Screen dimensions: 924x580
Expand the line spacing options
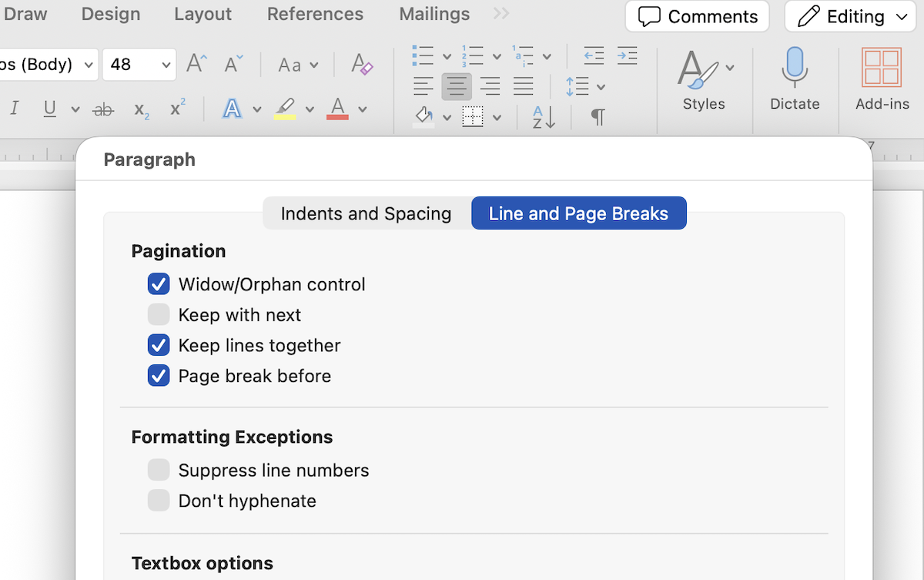click(599, 86)
